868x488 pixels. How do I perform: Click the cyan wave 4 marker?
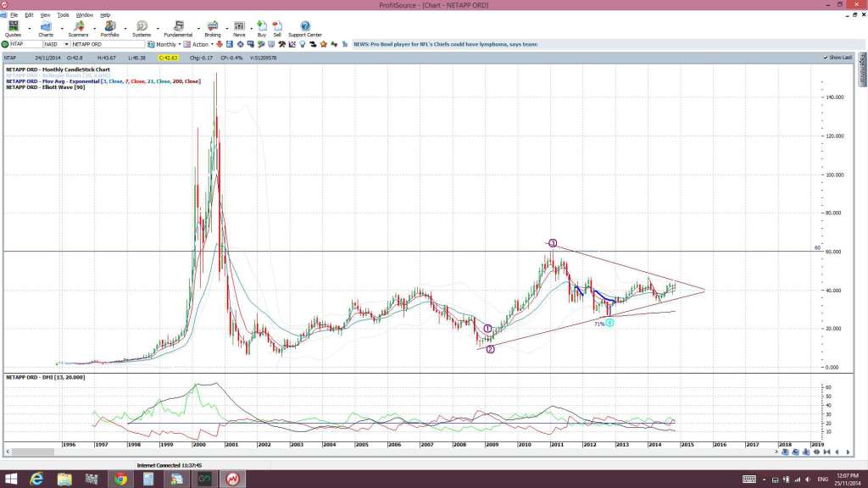coord(609,323)
